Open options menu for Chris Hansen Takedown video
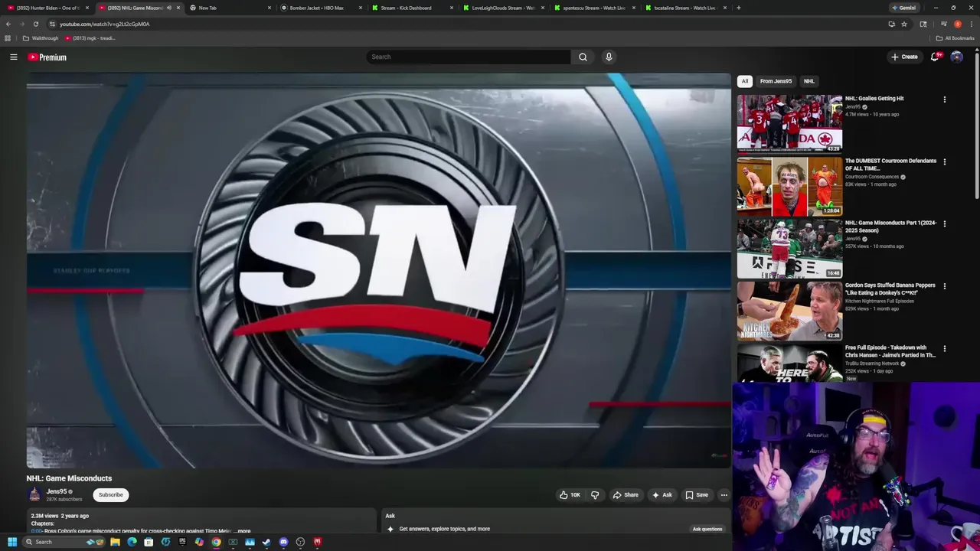980x551 pixels. coord(944,349)
